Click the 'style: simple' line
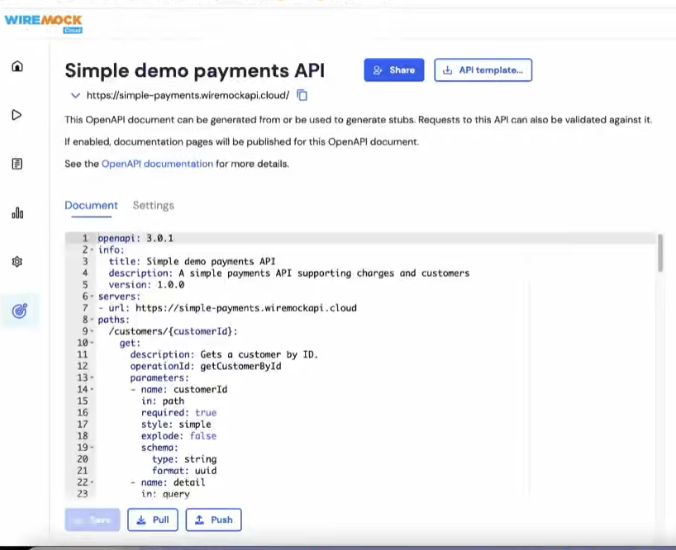This screenshot has width=676, height=550. (x=176, y=425)
